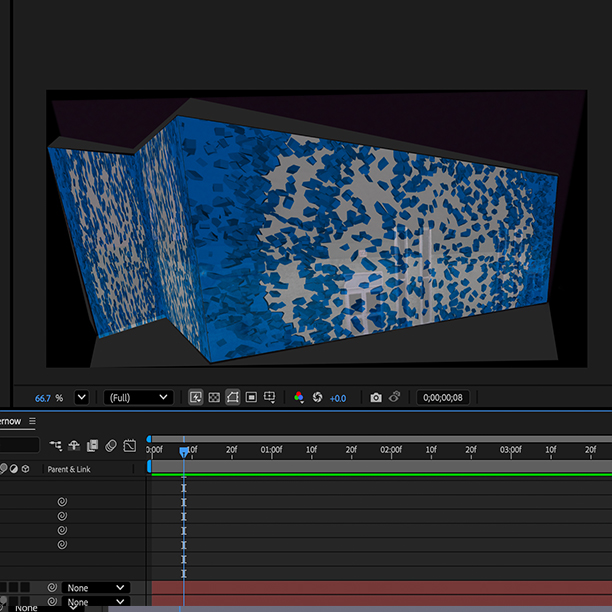
Task: Select the bottommost hourglass keyframe above red layers
Action: [184, 574]
